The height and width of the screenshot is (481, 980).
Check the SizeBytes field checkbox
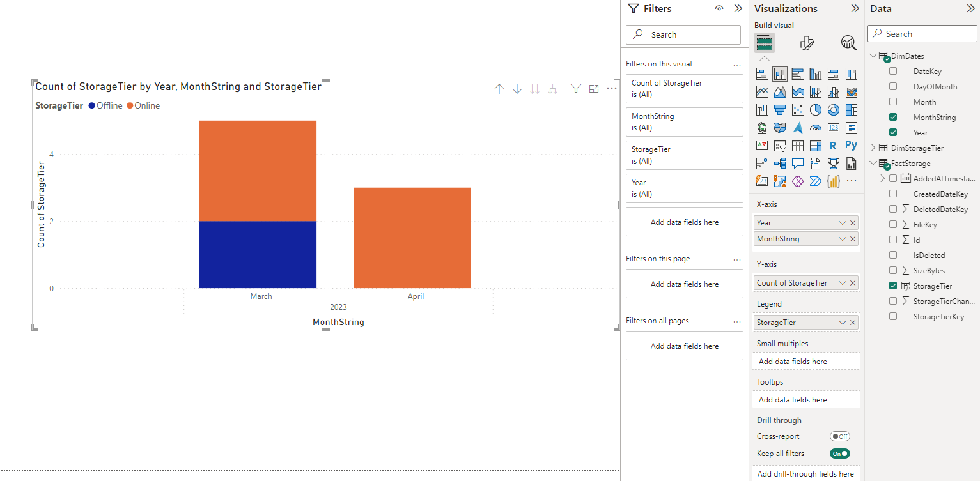(x=893, y=270)
